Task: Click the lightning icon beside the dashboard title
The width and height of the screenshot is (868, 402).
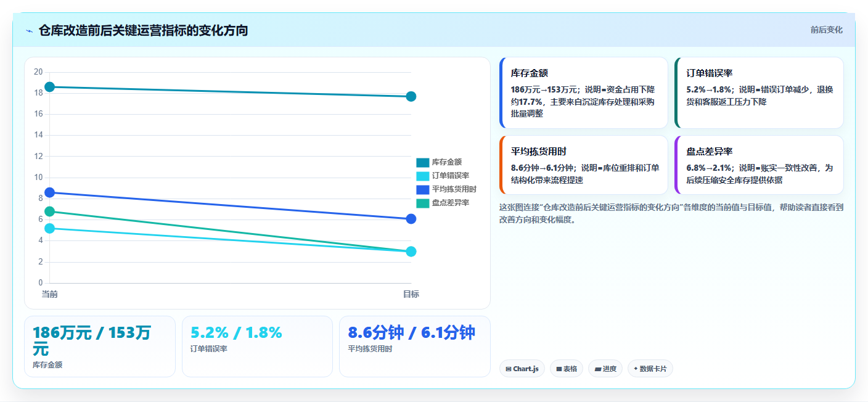Action: click(29, 31)
